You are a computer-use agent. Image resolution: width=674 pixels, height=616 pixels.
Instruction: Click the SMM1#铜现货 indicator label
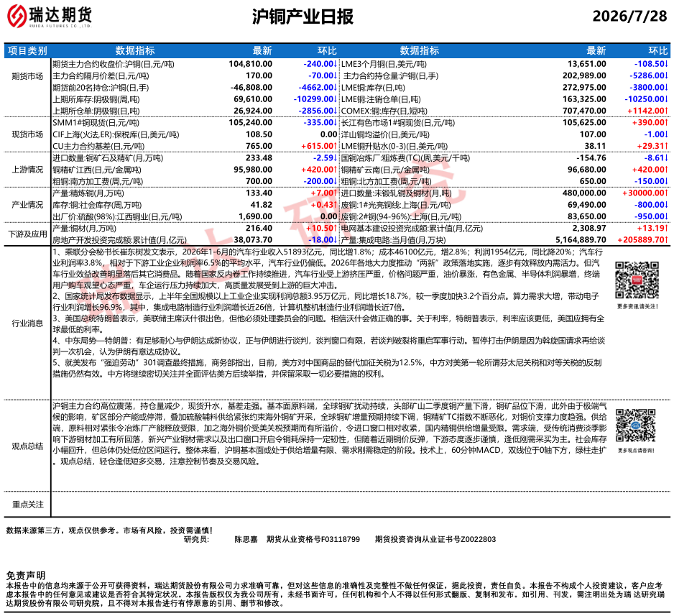point(96,123)
